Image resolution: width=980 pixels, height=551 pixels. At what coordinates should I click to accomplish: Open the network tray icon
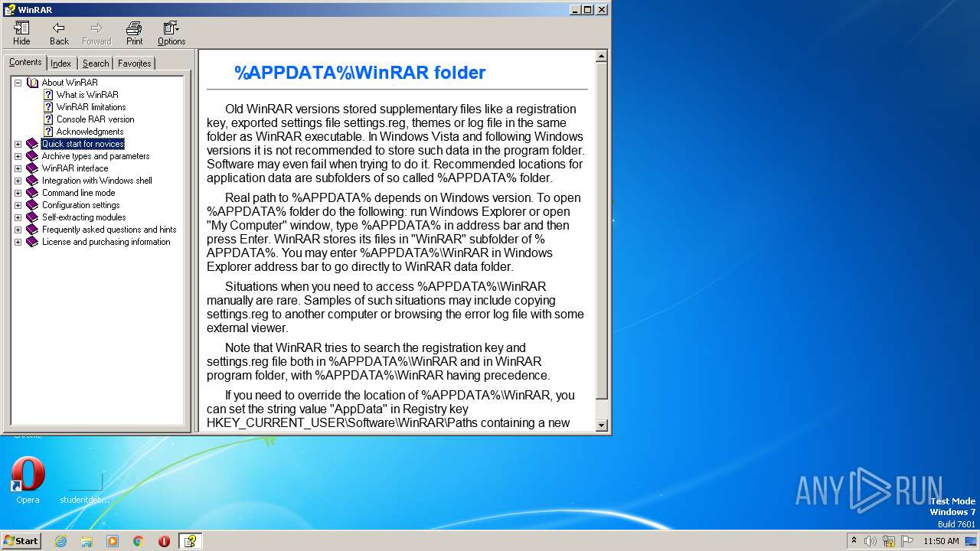(x=889, y=541)
